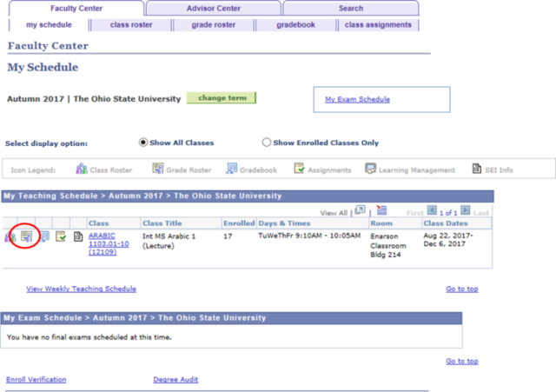Open ARABIC 1103.01-10 (12109) class link
556x392 pixels.
[x=109, y=243]
